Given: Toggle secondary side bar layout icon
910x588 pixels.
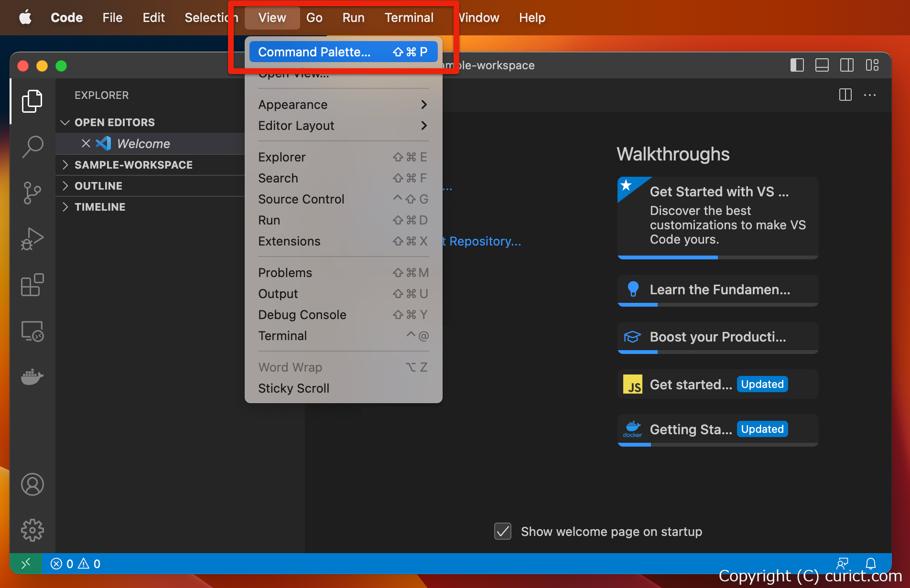Looking at the screenshot, I should point(847,65).
